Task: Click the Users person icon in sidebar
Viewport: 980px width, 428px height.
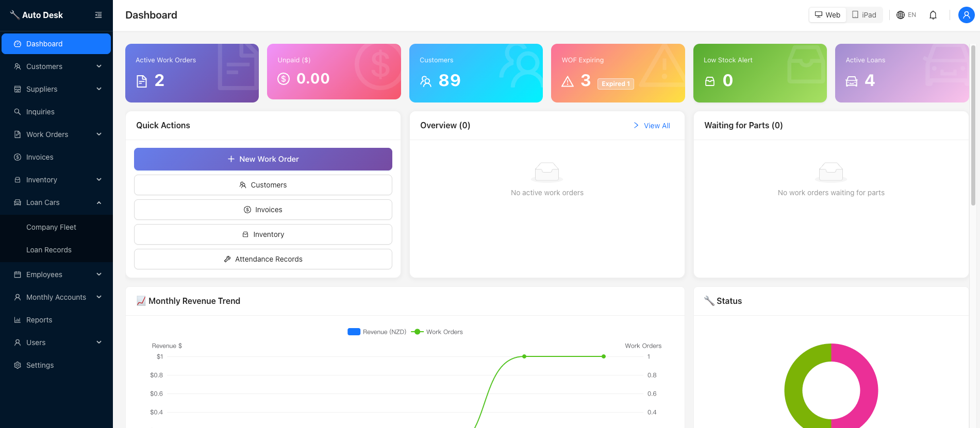Action: pyautogui.click(x=18, y=343)
